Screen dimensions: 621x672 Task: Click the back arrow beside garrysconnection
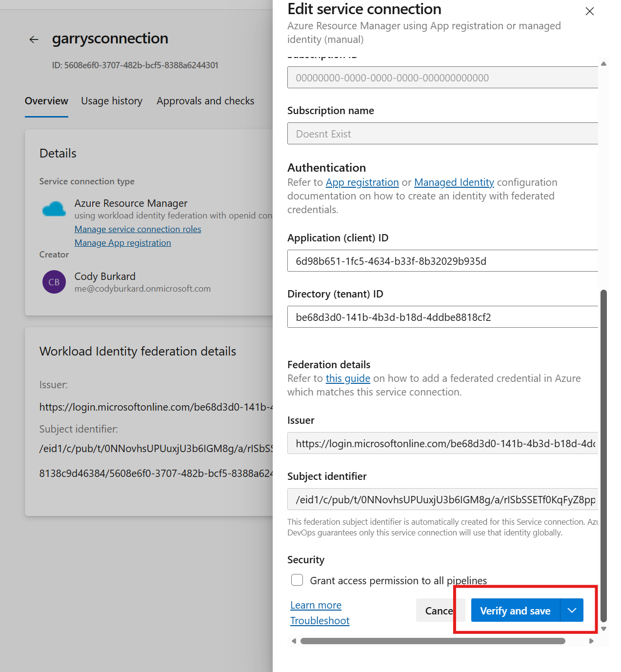click(x=34, y=40)
